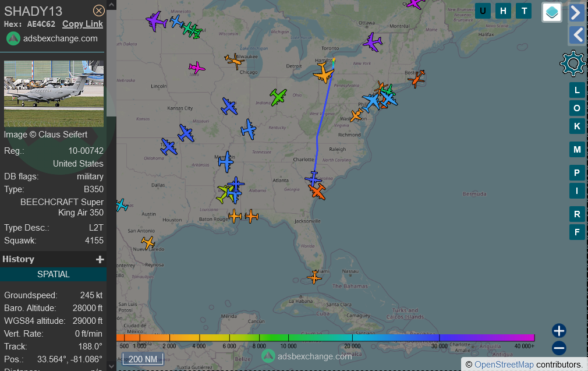Select the baro altitude 28000 ft
The height and width of the screenshot is (371, 588).
87,308
